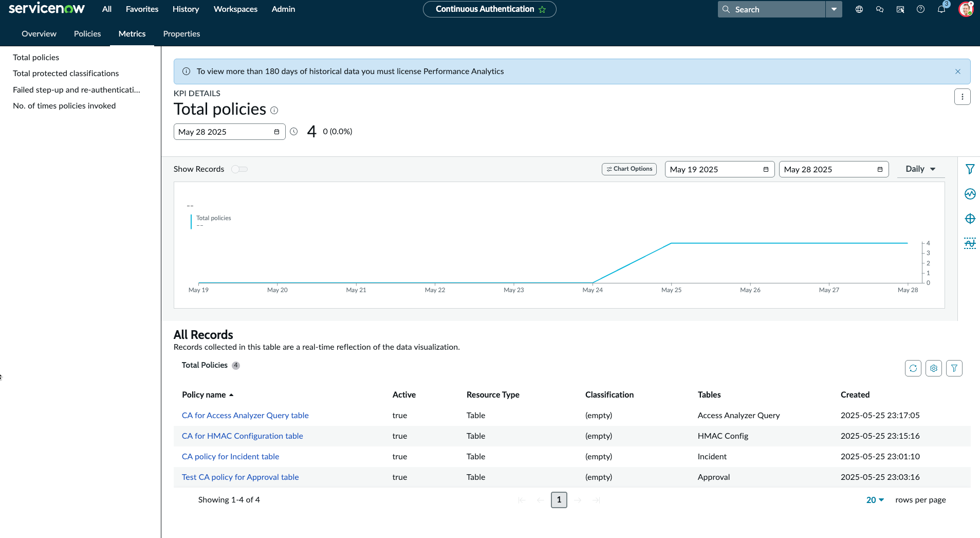Open the notifications bell icon
Viewport: 980px width, 538px height.
(x=941, y=9)
